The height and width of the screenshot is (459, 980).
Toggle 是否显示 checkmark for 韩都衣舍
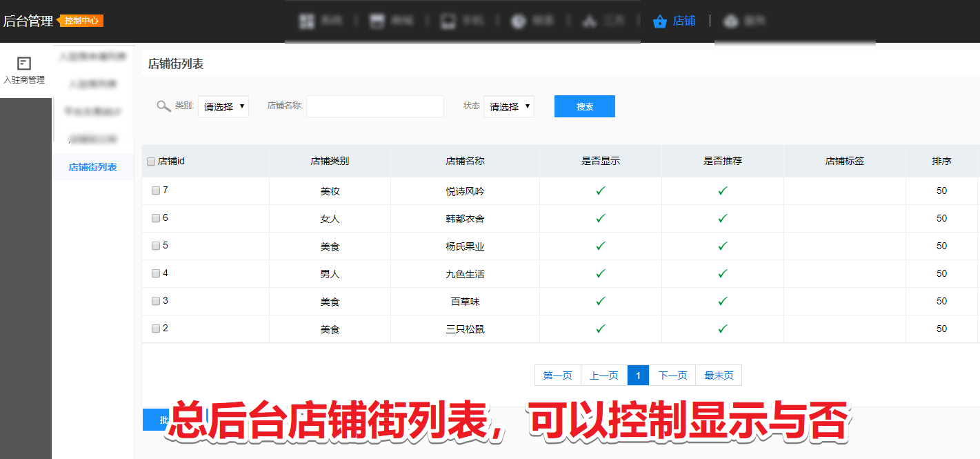601,218
